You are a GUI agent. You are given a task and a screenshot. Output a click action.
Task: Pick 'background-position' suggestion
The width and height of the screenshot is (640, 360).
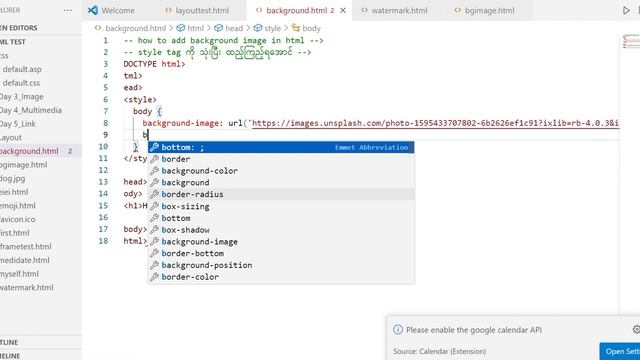281,265
